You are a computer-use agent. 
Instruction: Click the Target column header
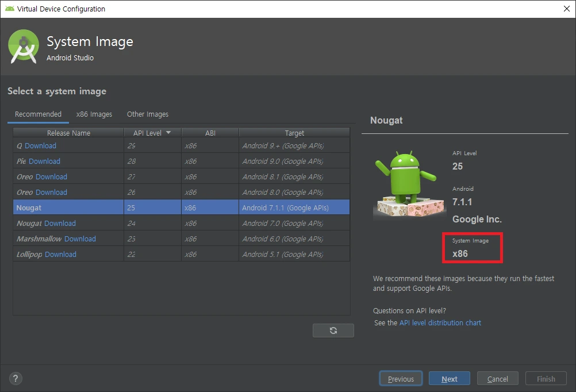(294, 133)
